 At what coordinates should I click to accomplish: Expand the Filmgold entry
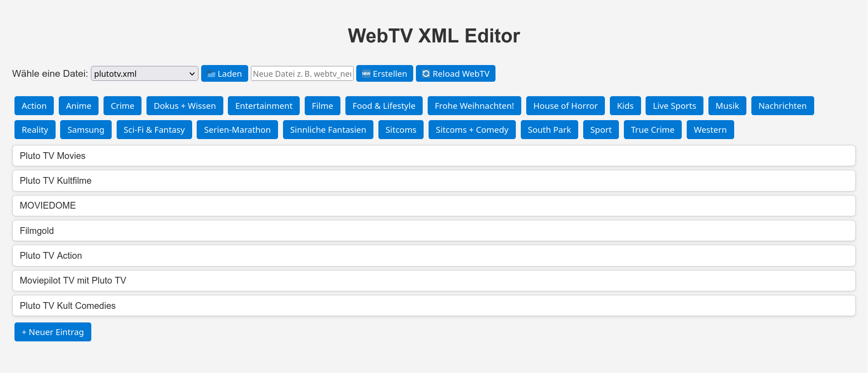tap(434, 231)
